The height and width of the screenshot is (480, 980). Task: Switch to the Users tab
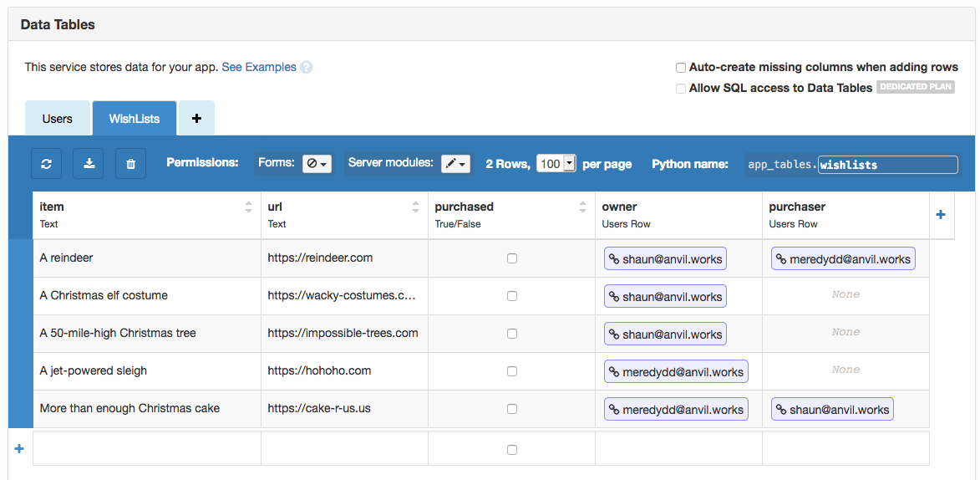[57, 119]
